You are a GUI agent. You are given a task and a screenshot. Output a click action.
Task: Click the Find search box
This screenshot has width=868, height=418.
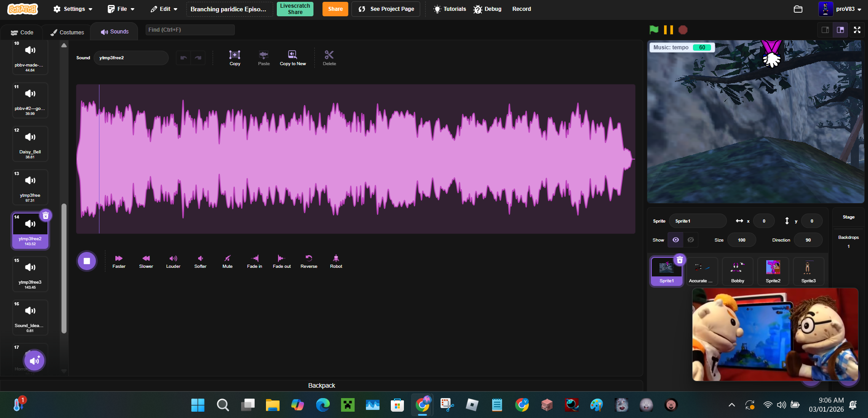point(190,30)
